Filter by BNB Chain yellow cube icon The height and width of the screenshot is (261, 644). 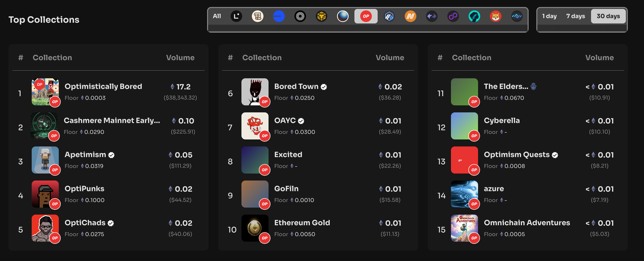pyautogui.click(x=321, y=17)
